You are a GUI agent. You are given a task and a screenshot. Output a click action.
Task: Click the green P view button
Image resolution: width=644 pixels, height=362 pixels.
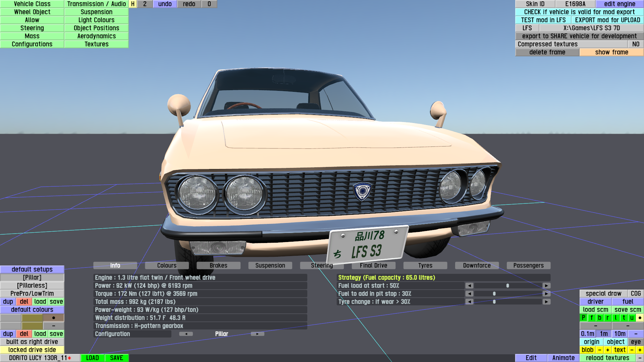583,317
